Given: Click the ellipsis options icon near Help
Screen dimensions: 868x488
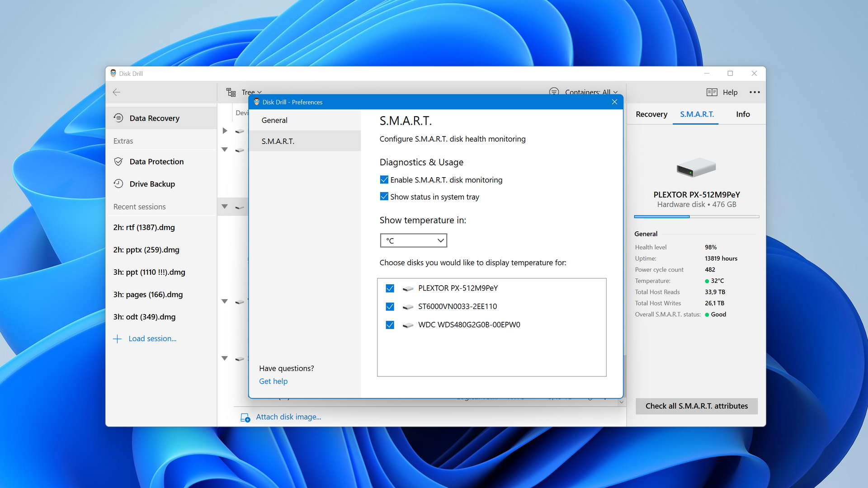Looking at the screenshot, I should click(x=754, y=92).
